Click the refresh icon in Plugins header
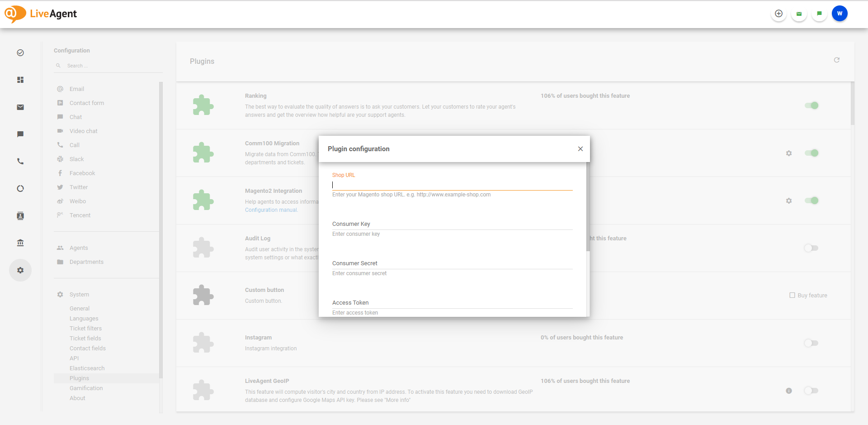Screen dimensions: 868x425 (x=836, y=60)
